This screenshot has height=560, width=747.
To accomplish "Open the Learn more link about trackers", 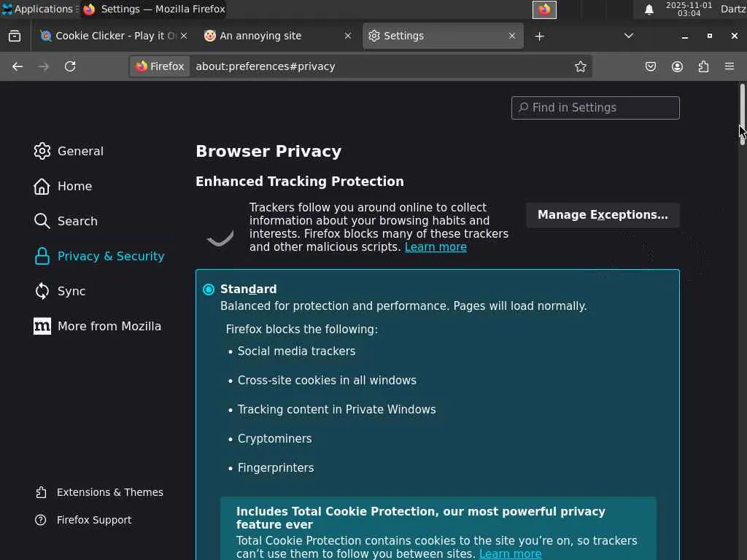I will pyautogui.click(x=436, y=247).
